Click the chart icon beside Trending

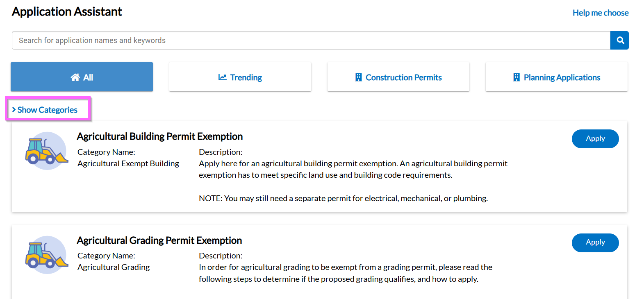pyautogui.click(x=223, y=77)
